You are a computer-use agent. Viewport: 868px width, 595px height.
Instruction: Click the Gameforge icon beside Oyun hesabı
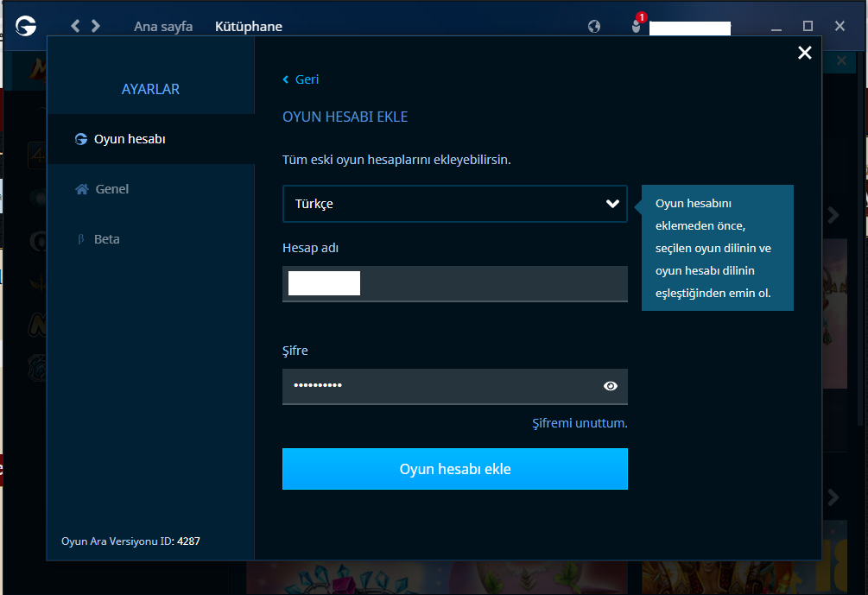tap(81, 139)
